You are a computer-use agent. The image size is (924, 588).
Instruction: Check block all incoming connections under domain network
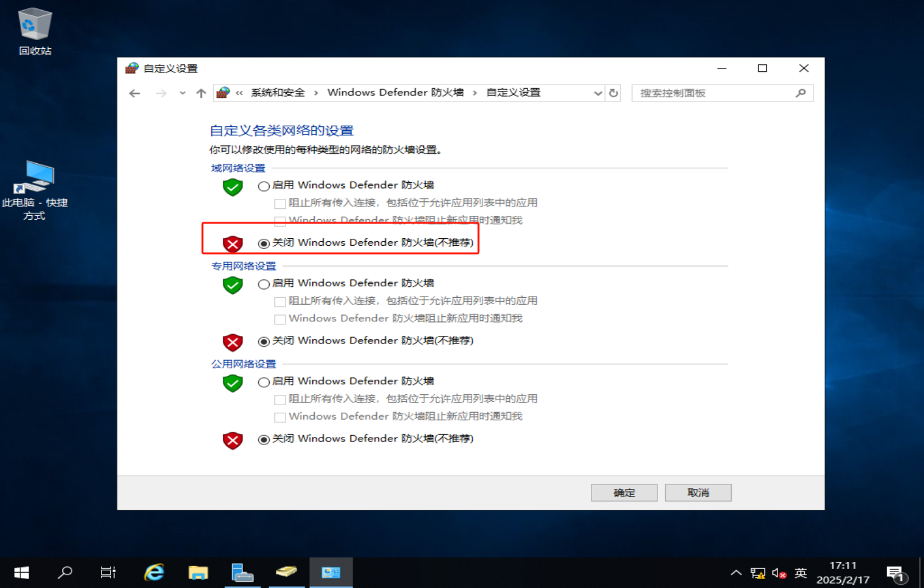point(280,204)
